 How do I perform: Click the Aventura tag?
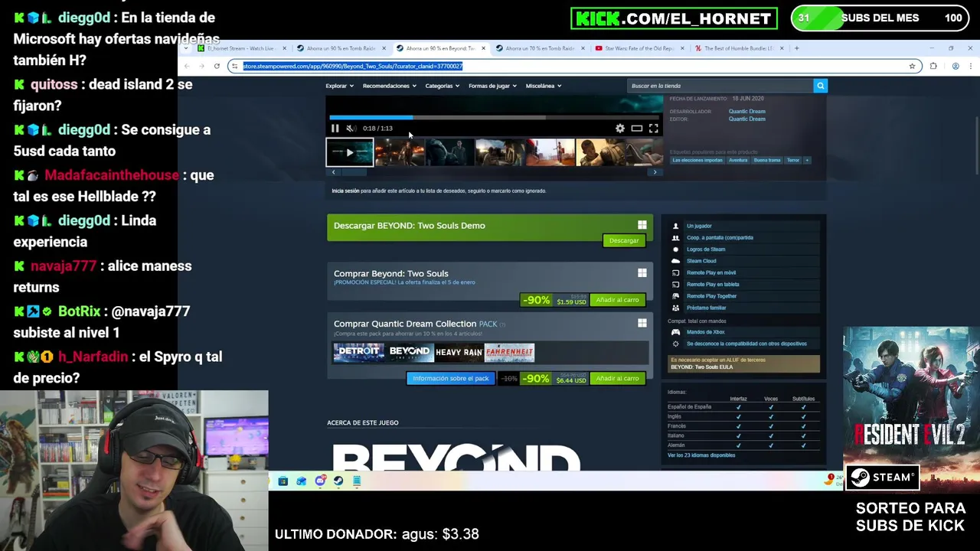pos(738,161)
